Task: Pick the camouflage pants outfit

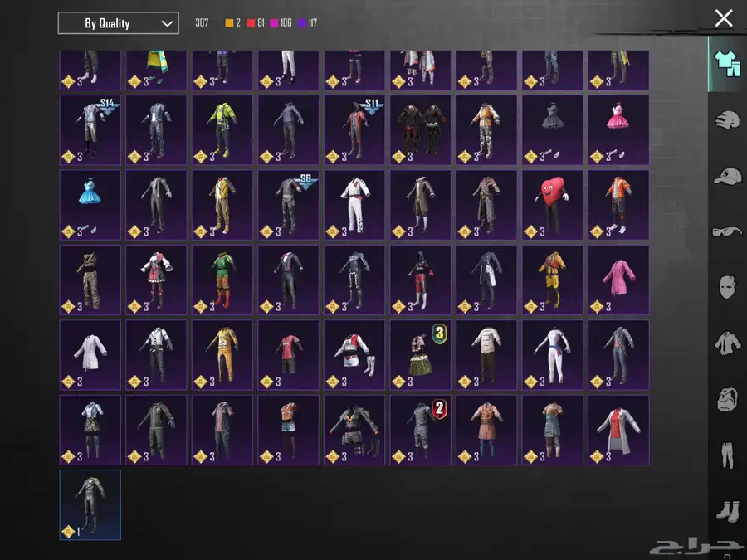Action: click(90, 280)
